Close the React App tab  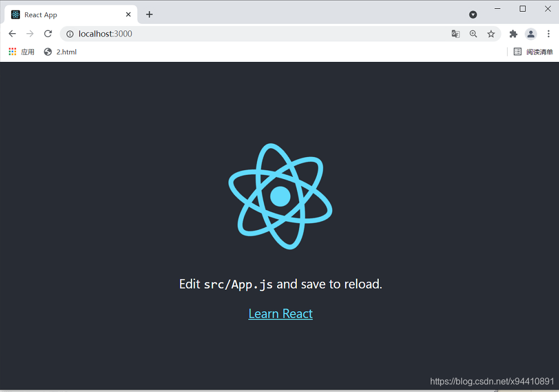coord(128,14)
